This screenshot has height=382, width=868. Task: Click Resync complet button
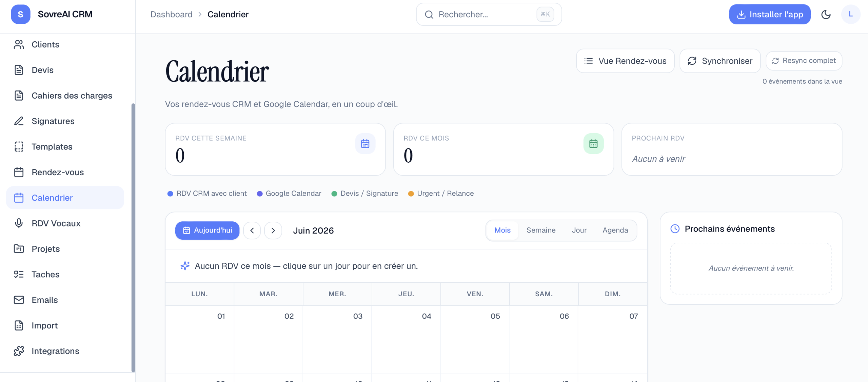pyautogui.click(x=804, y=61)
